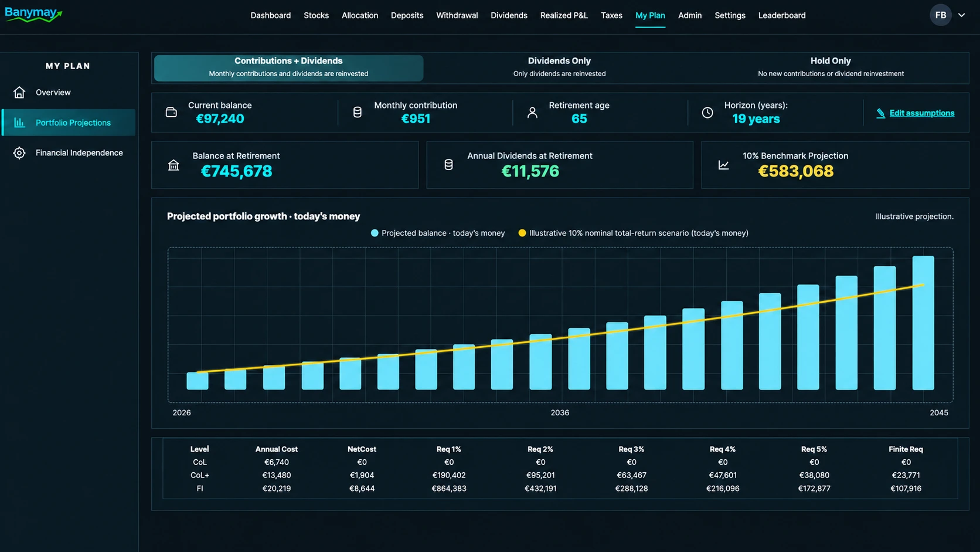Screen dimensions: 980x552
Task: Click the €864,383 value in the FI row
Action: click(x=449, y=488)
